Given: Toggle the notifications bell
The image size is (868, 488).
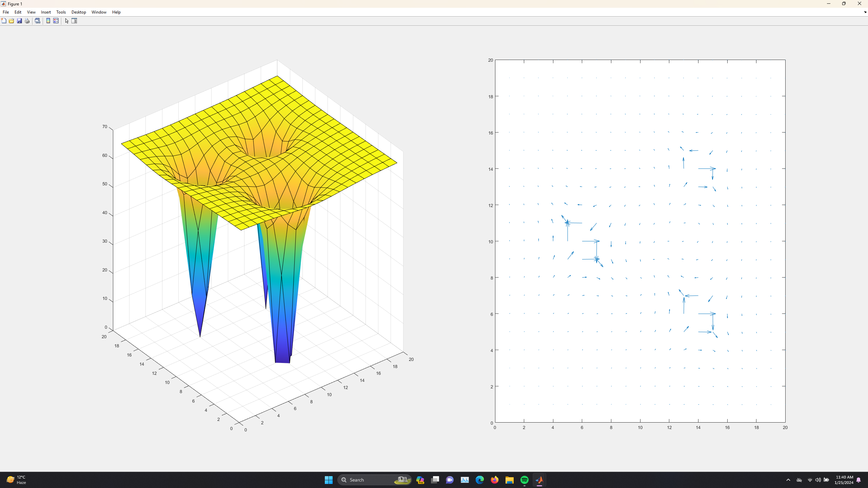Looking at the screenshot, I should [x=859, y=480].
